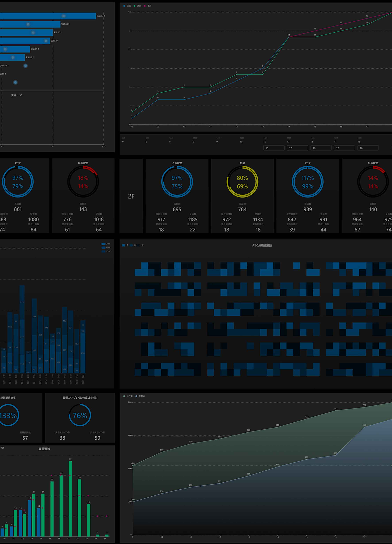Toggle the 作業済 series in area chart legend
This screenshot has height=544, width=392.
point(140,396)
